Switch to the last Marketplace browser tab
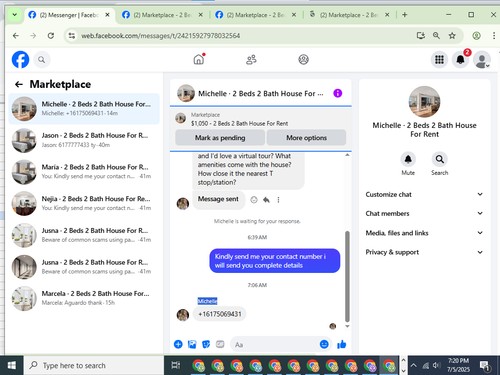The width and height of the screenshot is (500, 375). [x=349, y=15]
